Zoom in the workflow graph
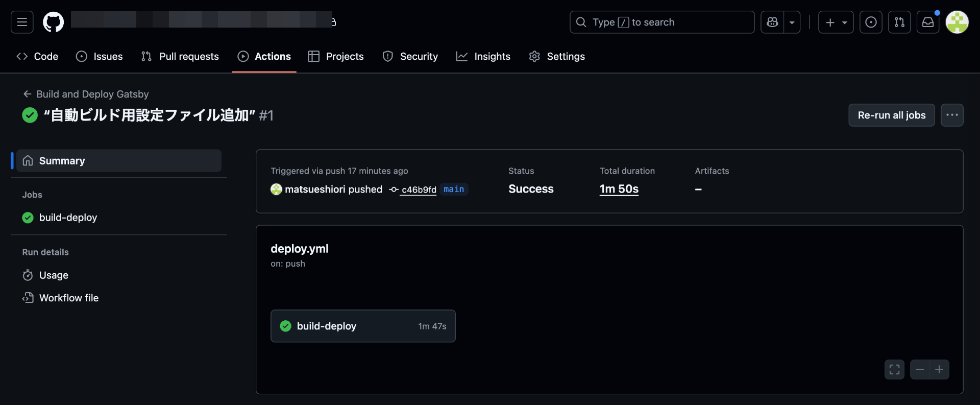Viewport: 980px width, 405px height. coord(939,369)
